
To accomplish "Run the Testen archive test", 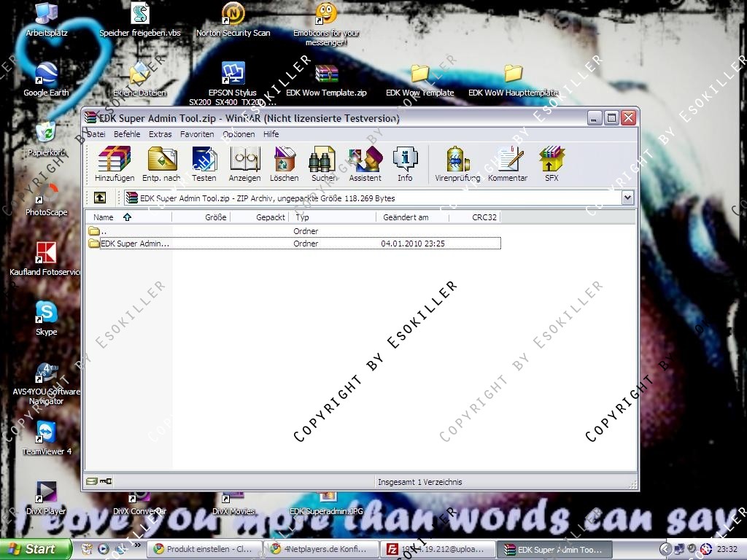I will point(204,164).
